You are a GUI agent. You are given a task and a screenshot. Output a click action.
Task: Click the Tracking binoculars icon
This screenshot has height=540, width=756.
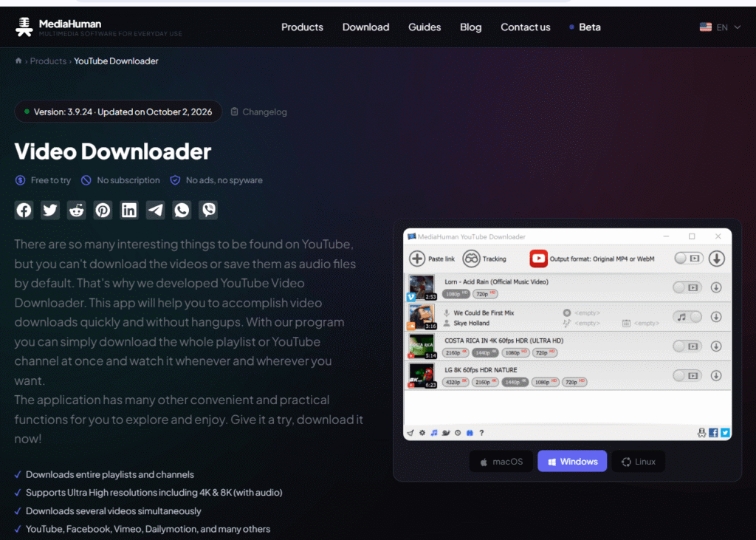click(x=471, y=259)
